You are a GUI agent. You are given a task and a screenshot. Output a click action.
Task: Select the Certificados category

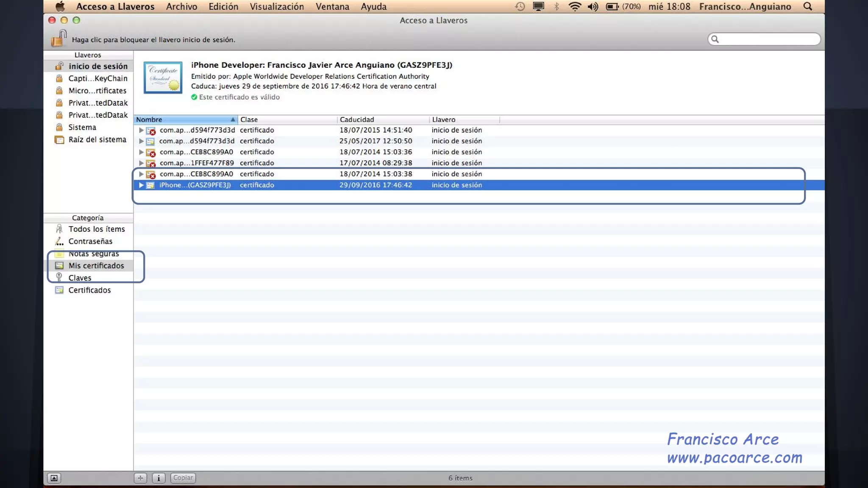coord(89,290)
